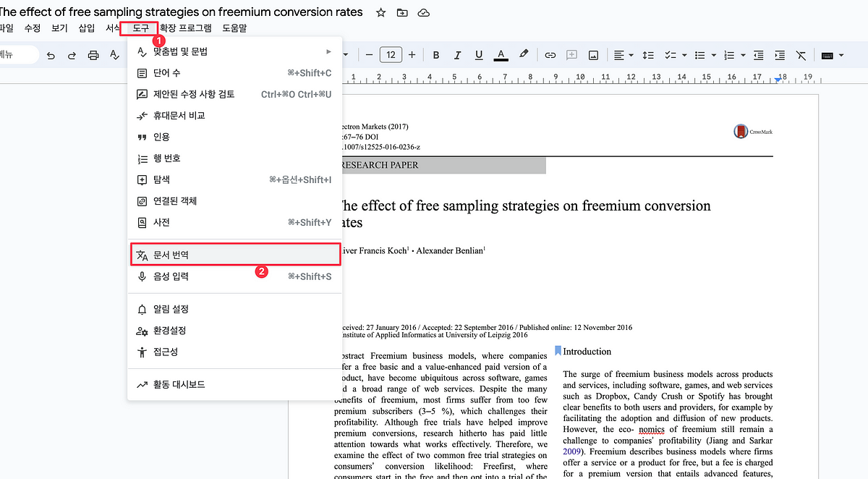Decrease font size with minus button
This screenshot has width=868, height=479.
click(x=369, y=55)
